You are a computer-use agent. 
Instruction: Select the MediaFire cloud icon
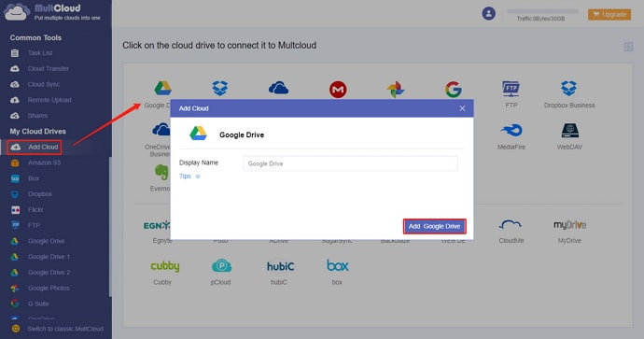pyautogui.click(x=511, y=130)
